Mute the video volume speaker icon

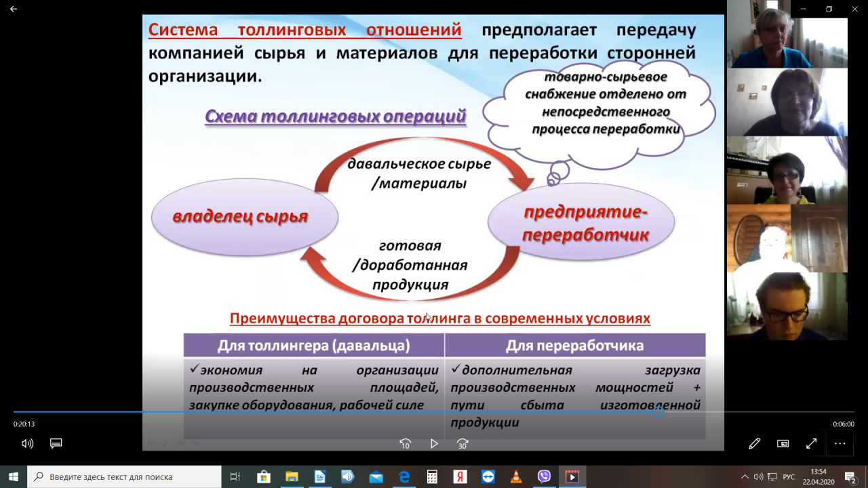pos(27,443)
